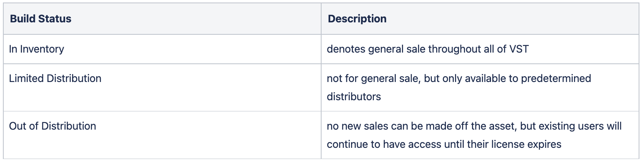The height and width of the screenshot is (164, 644).
Task: Click the phrase 'continue to have access'
Action: tap(377, 144)
